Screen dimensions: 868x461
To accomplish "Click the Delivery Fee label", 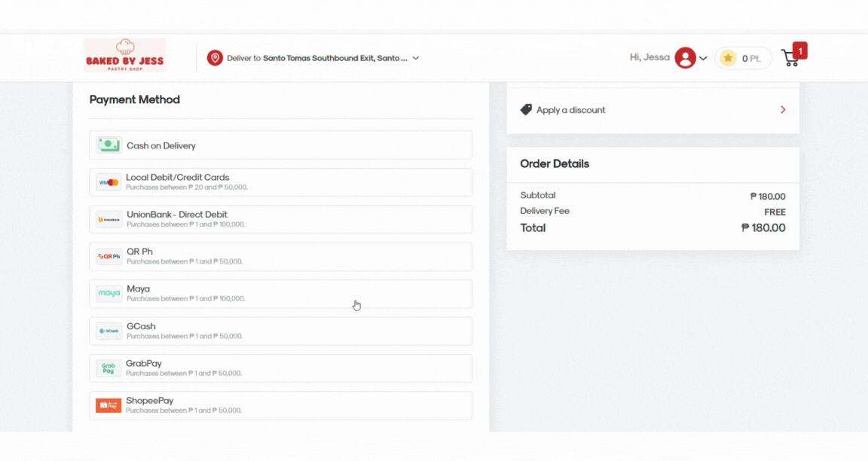I will [x=545, y=211].
